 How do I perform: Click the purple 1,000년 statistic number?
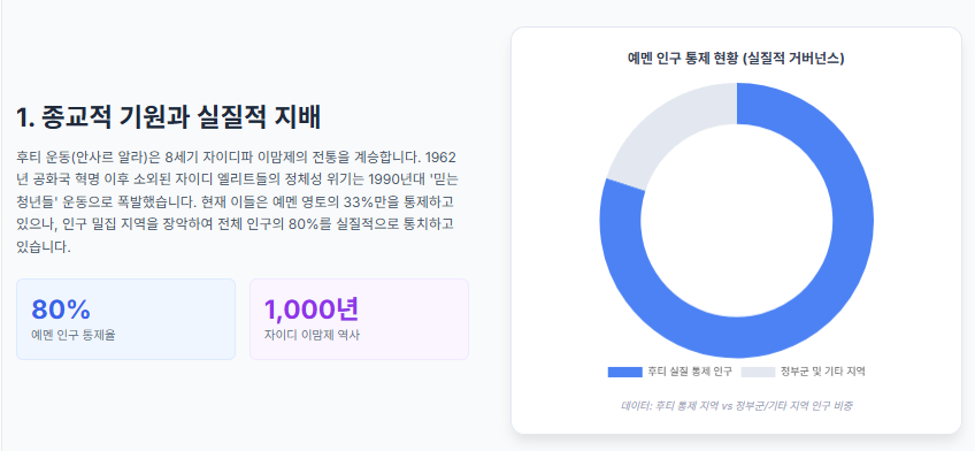click(312, 309)
